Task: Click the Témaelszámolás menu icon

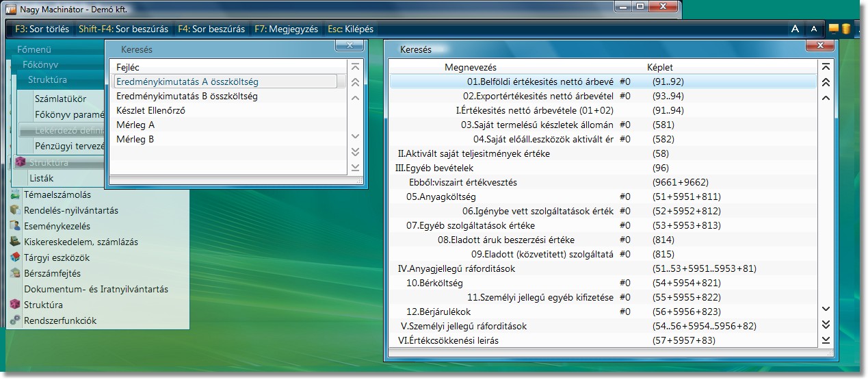Action: (16, 194)
